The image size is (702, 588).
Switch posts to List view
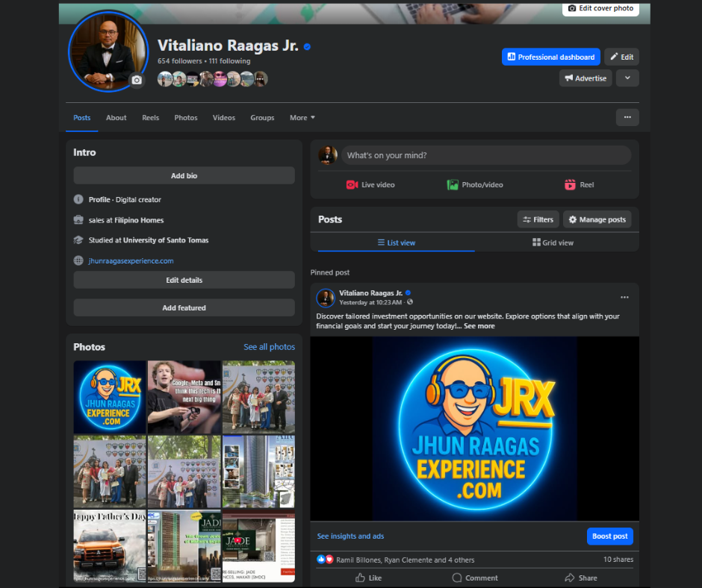(x=396, y=243)
